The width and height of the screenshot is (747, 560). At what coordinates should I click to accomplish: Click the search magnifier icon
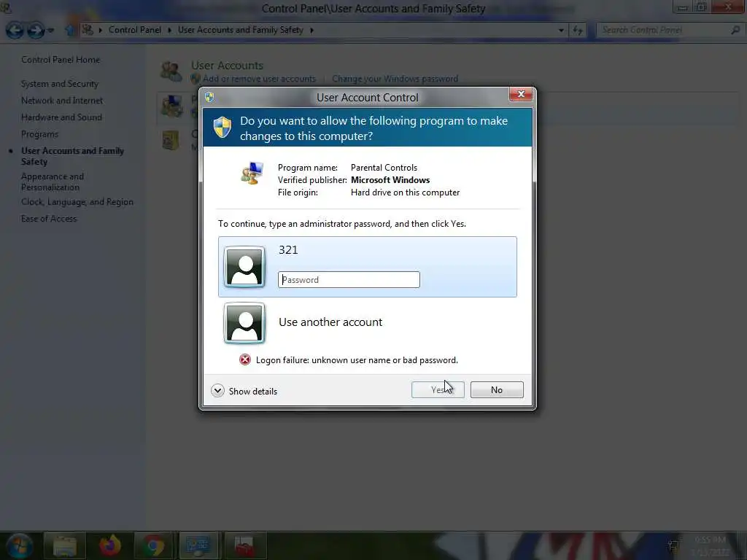(735, 30)
